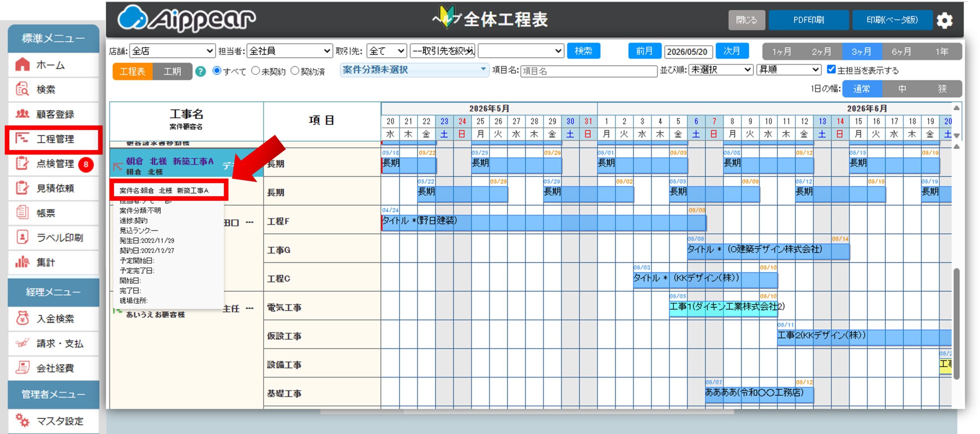
Task: Click the 閉じる button
Action: 746,20
